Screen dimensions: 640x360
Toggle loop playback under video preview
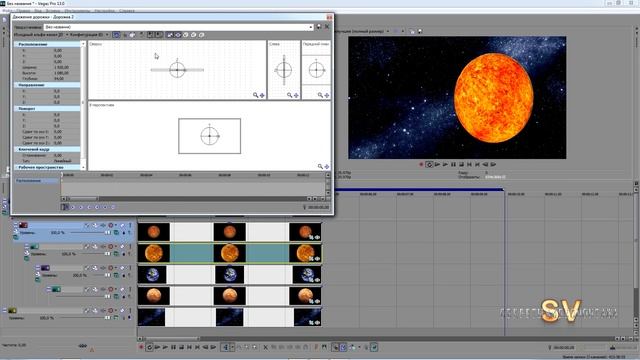pos(429,164)
